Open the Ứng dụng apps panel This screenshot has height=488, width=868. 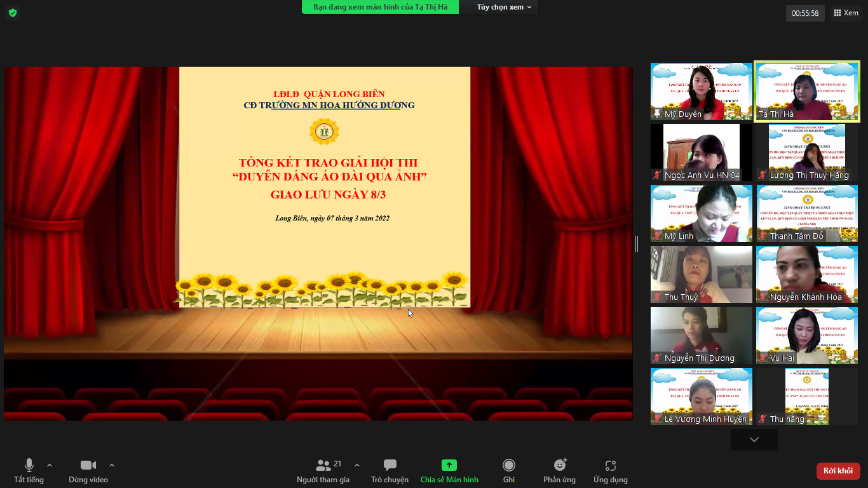pos(610,471)
